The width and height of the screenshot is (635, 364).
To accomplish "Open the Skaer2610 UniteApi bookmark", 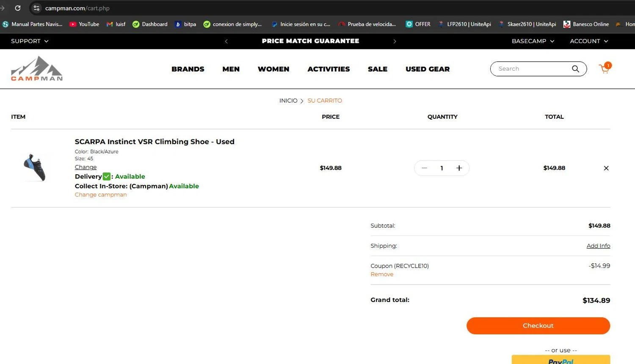I will click(527, 24).
